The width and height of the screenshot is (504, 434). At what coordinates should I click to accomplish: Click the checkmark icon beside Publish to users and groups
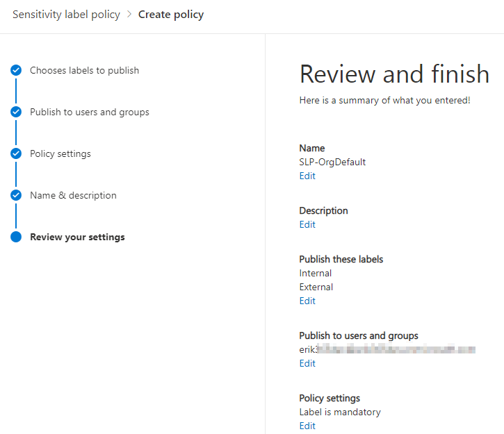16,112
